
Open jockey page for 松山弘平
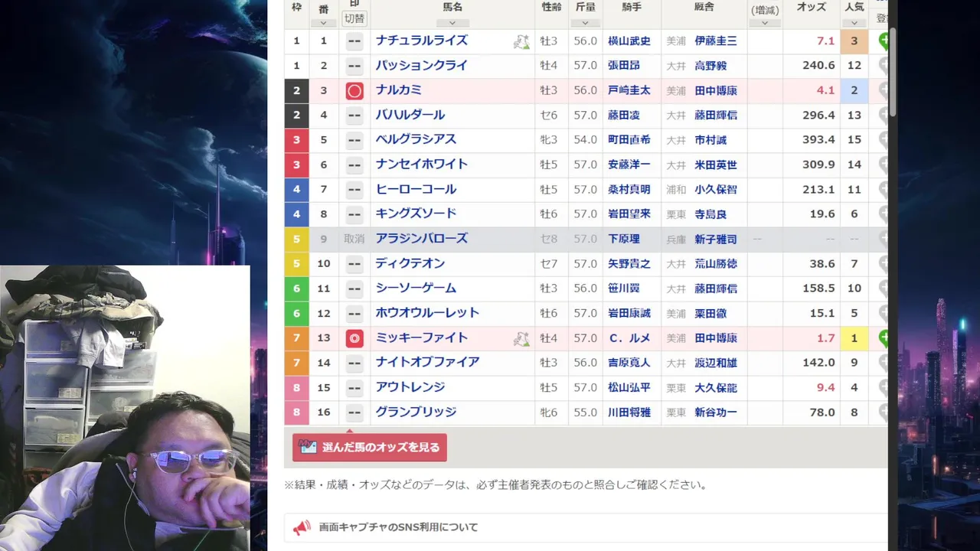(629, 388)
